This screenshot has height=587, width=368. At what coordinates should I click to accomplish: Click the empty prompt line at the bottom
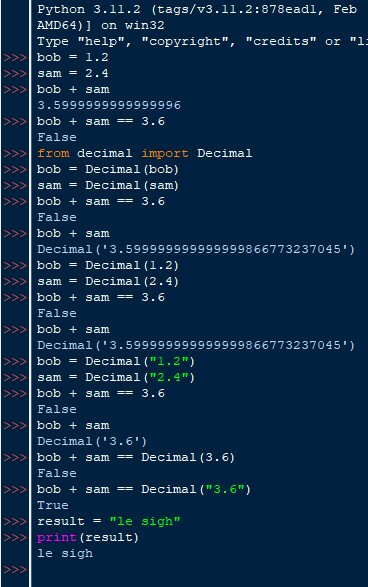[x=198, y=569]
